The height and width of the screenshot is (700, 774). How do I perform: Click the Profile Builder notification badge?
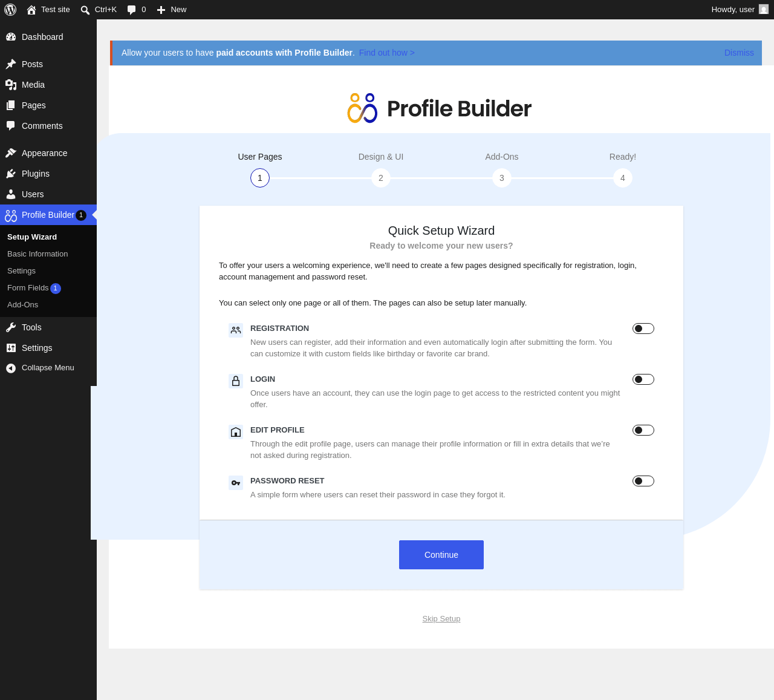click(81, 215)
